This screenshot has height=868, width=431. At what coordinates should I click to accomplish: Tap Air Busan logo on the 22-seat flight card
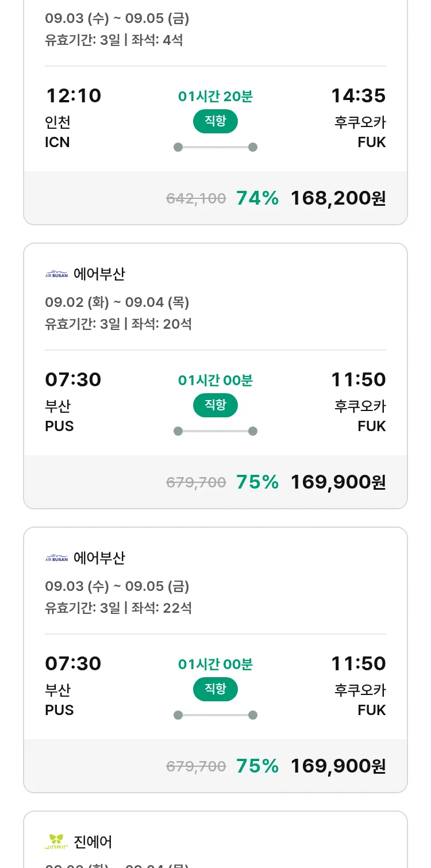click(x=56, y=558)
